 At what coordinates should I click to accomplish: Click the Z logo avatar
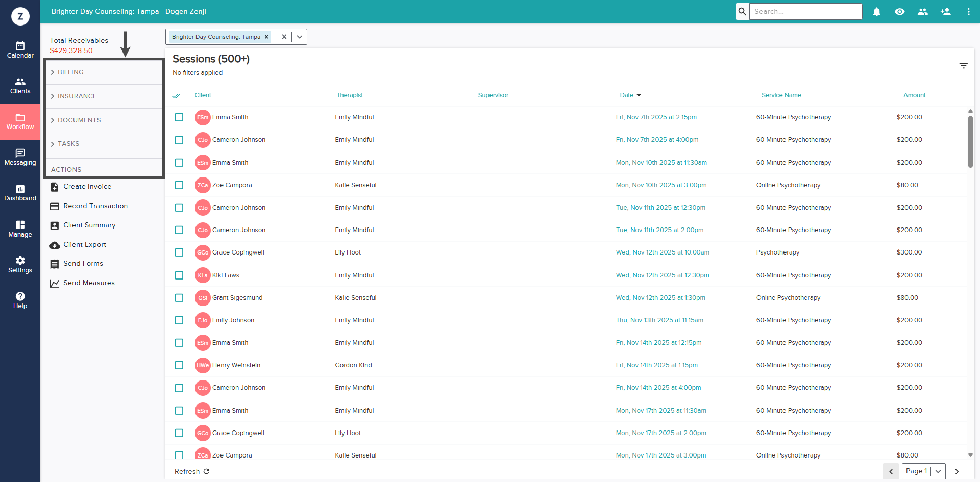[x=20, y=16]
